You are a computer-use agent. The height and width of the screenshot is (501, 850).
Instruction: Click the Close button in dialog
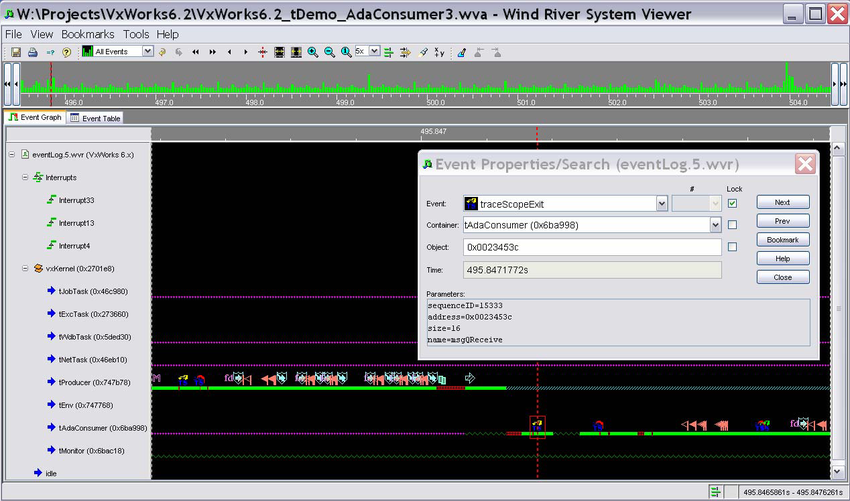coord(783,277)
